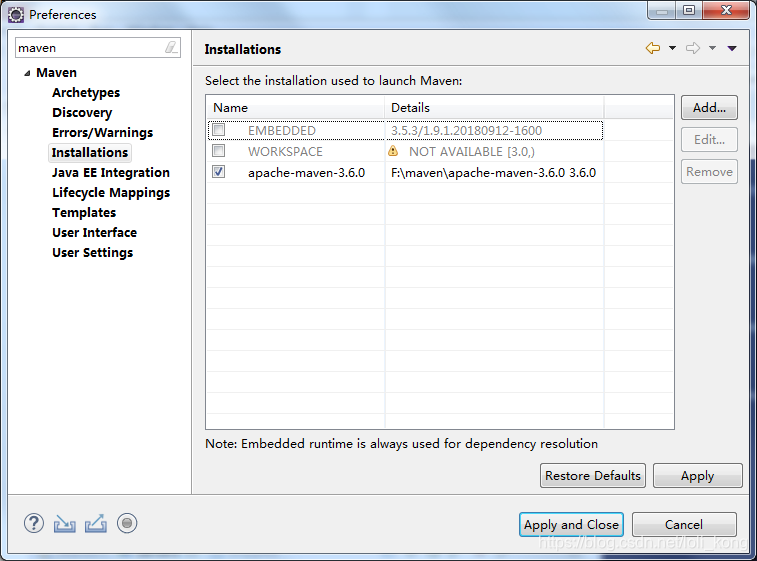Image resolution: width=757 pixels, height=561 pixels.
Task: Open User Interface preferences
Action: point(95,233)
